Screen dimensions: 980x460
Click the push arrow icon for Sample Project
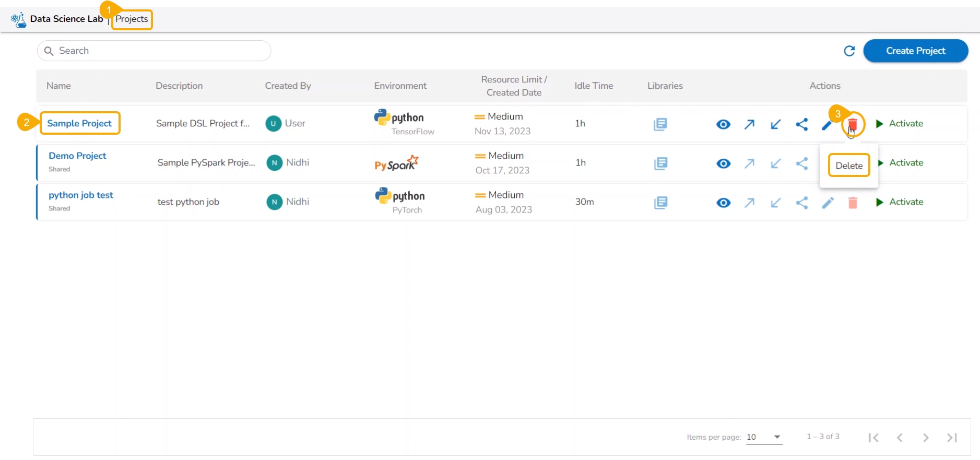749,124
